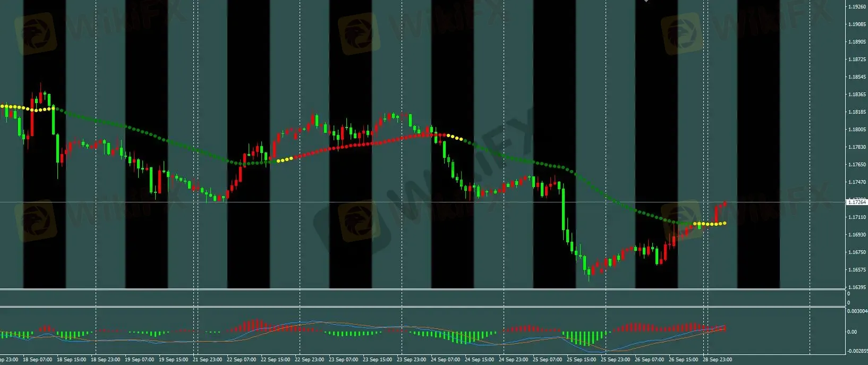Select the 25 Sep 07:00 time label
This screenshot has height=365, width=868.
[x=548, y=360]
